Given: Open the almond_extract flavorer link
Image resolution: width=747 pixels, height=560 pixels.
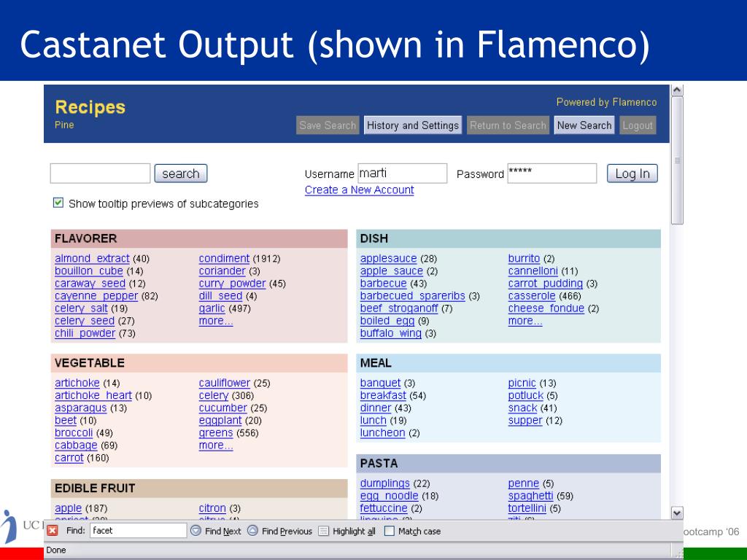Looking at the screenshot, I should click(x=92, y=259).
